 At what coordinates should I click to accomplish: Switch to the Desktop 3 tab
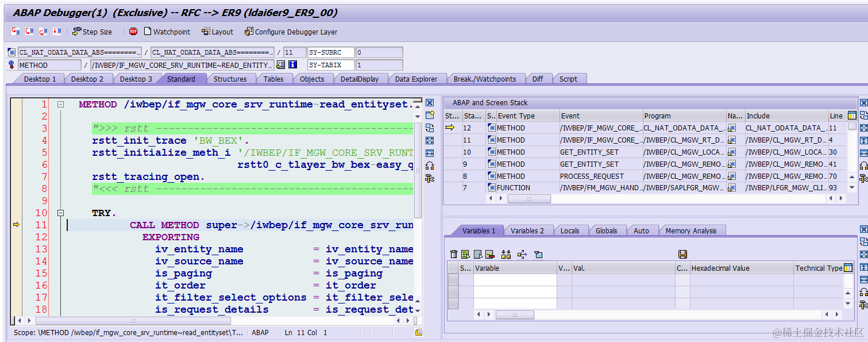(x=136, y=79)
